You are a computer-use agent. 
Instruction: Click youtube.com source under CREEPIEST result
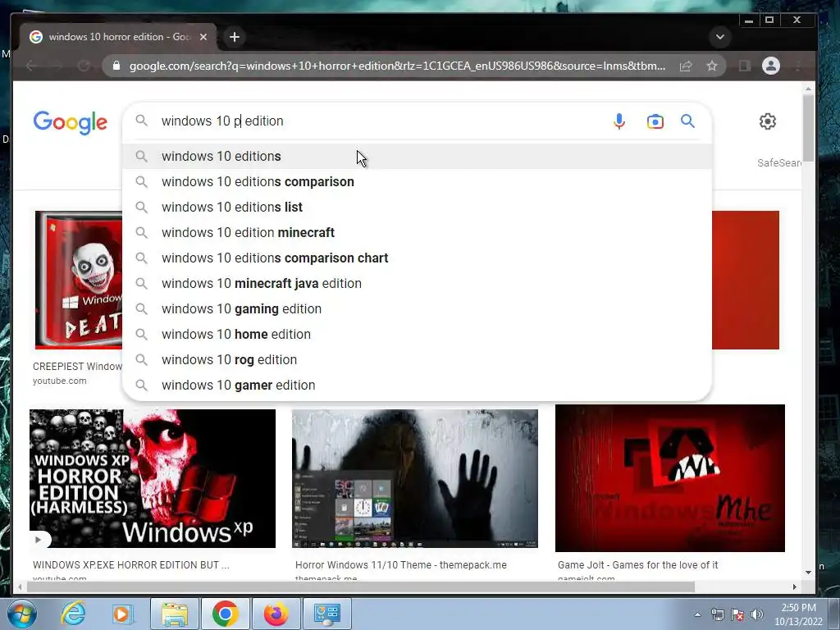pyautogui.click(x=59, y=381)
